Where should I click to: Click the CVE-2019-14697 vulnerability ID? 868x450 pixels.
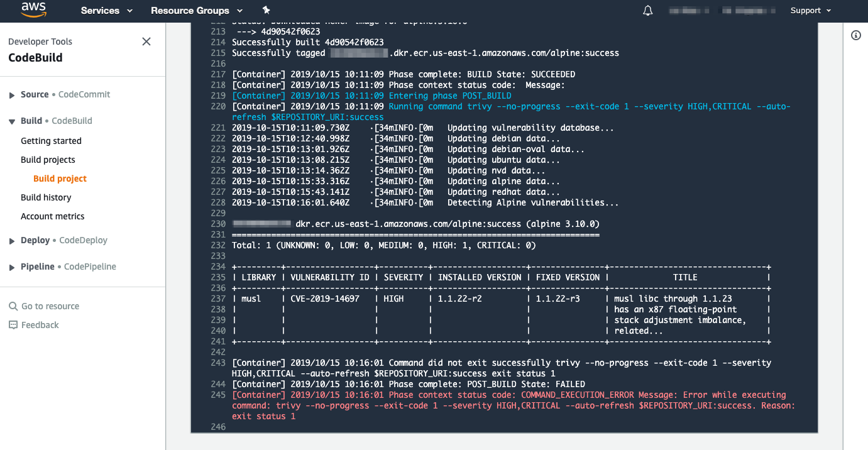(x=325, y=299)
